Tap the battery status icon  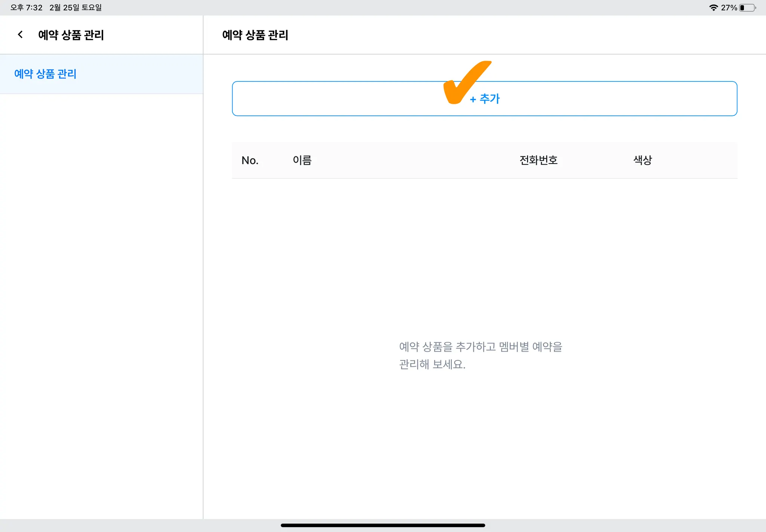tap(747, 7)
